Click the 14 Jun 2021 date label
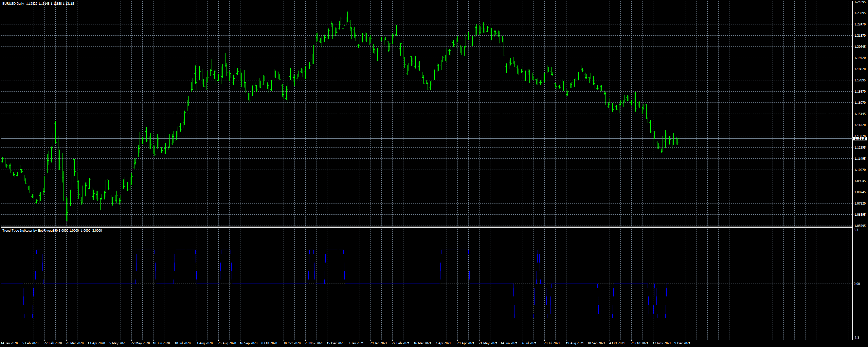Screen dimensions: 868x347 pyautogui.click(x=509, y=343)
